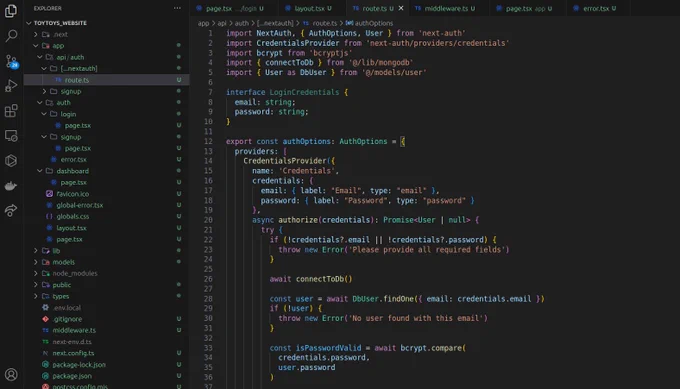The width and height of the screenshot is (680, 389).
Task: Click the 'api' breadcrumb segment
Action: pyautogui.click(x=222, y=23)
